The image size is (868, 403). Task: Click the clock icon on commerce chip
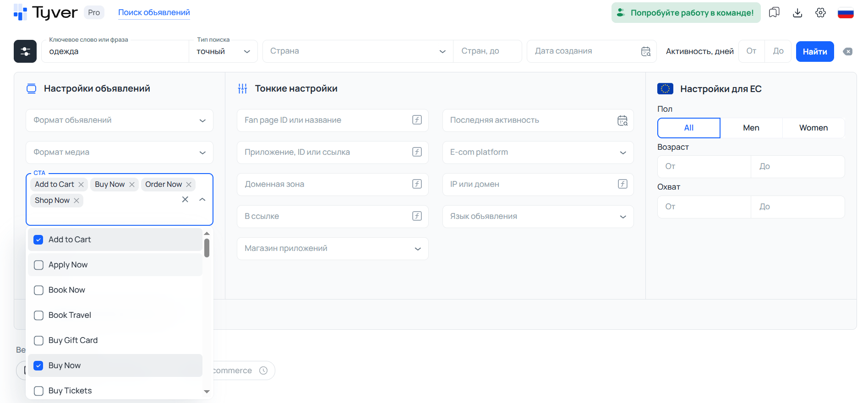[x=263, y=370]
